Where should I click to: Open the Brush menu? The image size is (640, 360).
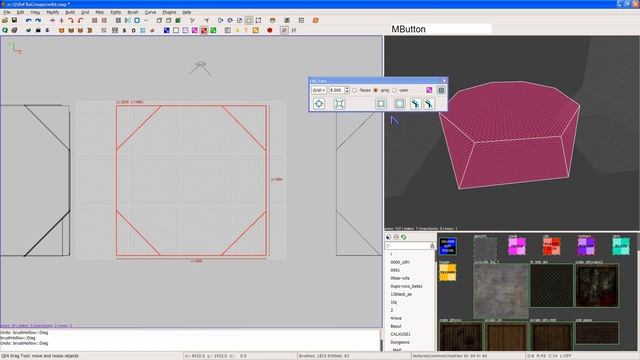[133, 12]
